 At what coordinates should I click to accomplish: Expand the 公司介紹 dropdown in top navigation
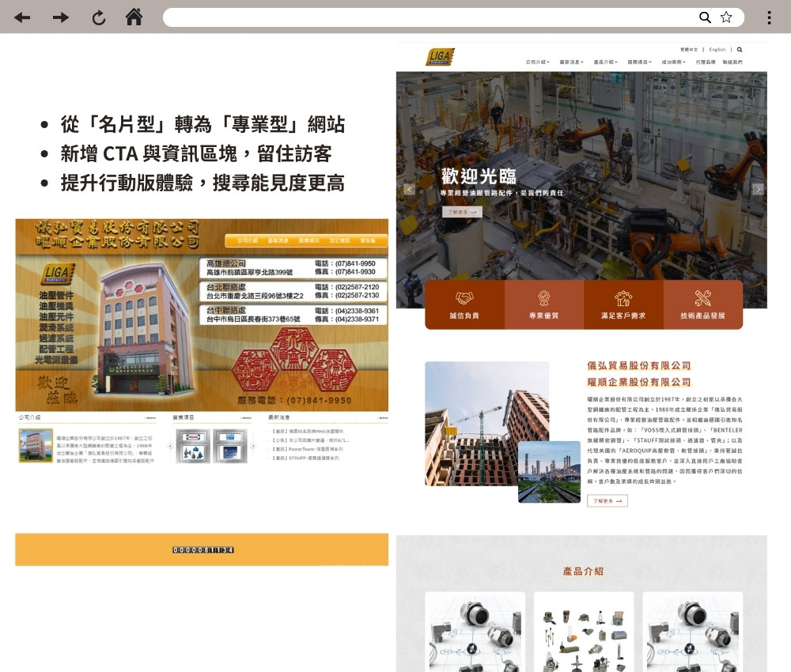(x=537, y=62)
